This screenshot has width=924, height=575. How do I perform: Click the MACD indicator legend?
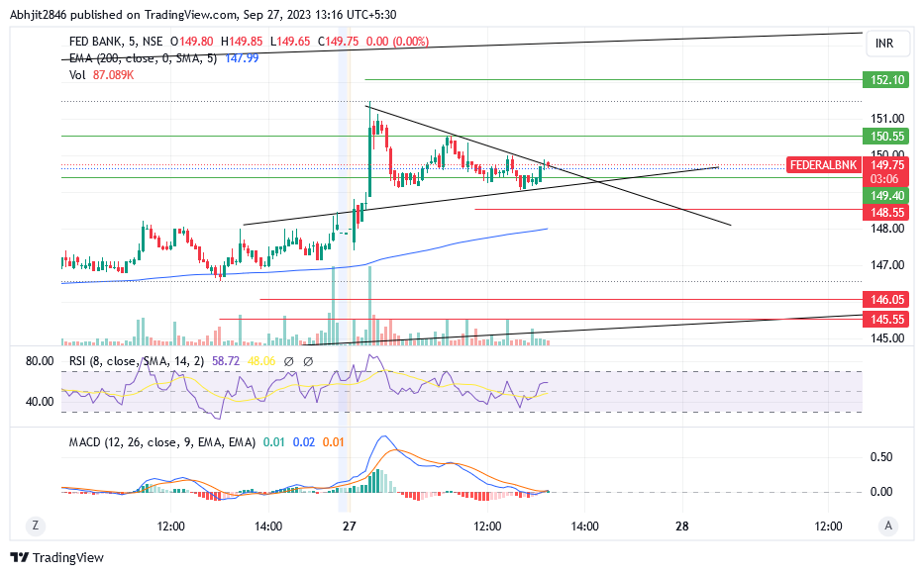coord(162,441)
